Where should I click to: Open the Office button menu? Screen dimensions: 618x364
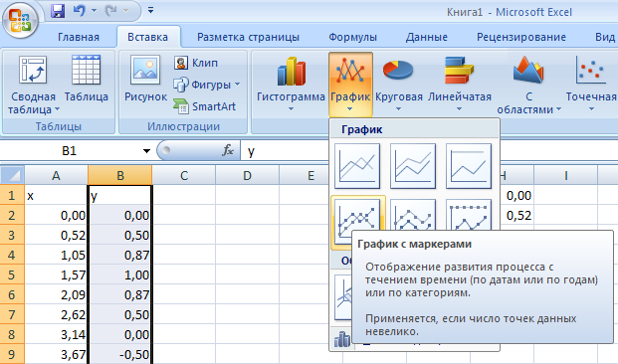pyautogui.click(x=20, y=21)
